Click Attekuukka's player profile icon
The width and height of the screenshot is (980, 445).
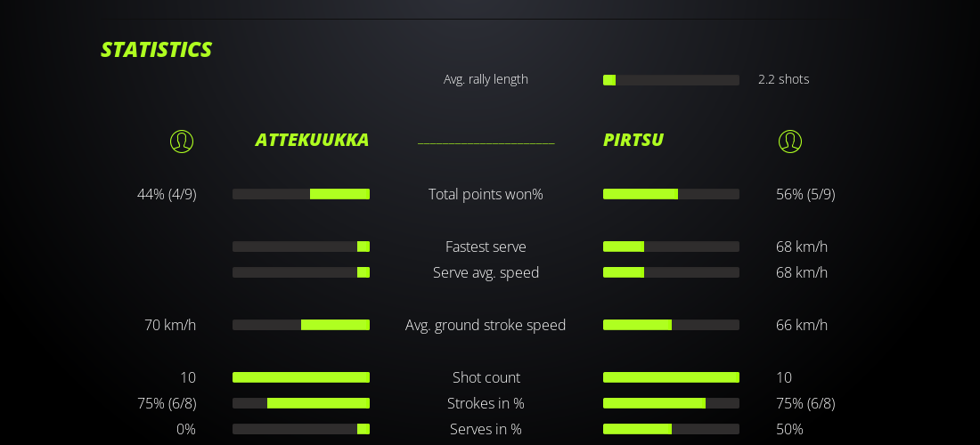pyautogui.click(x=182, y=142)
